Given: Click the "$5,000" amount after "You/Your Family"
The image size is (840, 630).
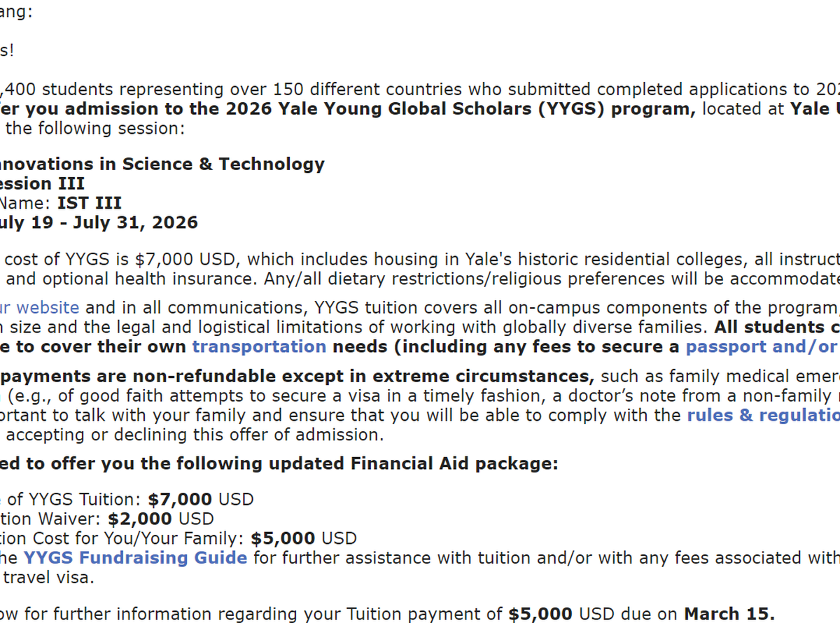Looking at the screenshot, I should (x=283, y=538).
